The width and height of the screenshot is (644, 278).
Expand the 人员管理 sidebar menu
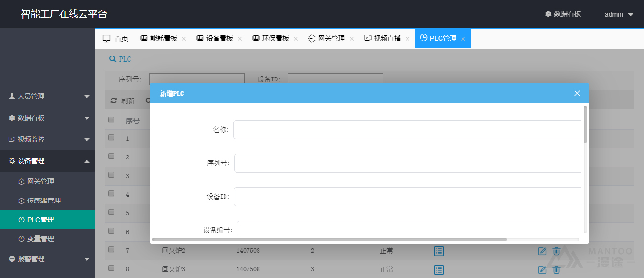[48, 96]
